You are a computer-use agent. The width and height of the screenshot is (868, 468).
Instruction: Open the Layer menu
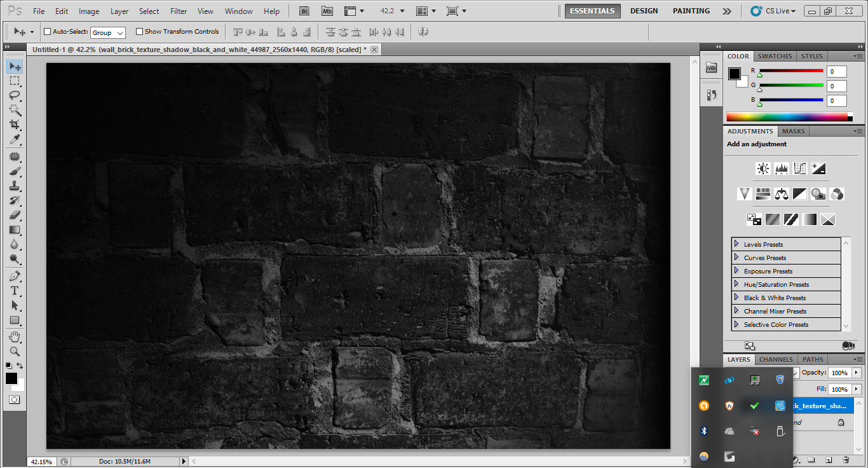119,11
